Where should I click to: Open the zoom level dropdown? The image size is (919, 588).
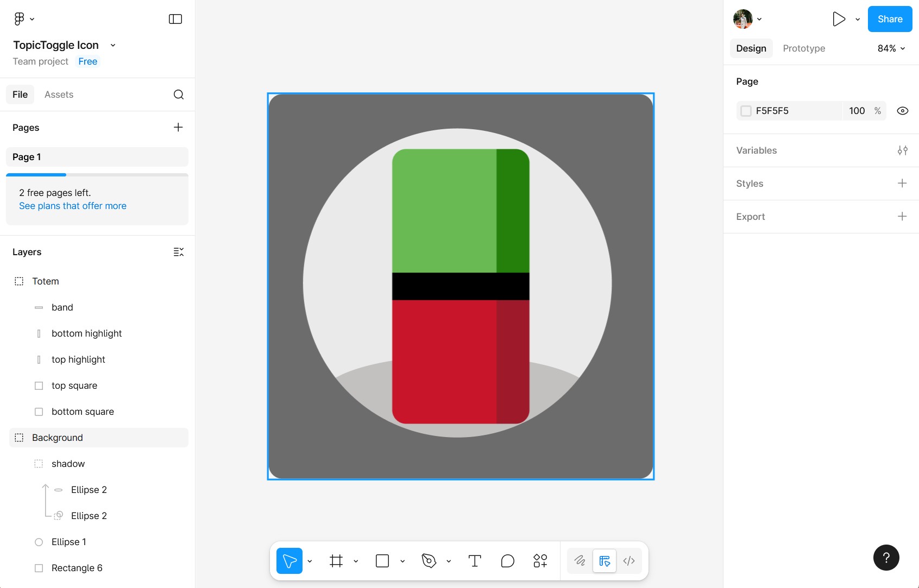coord(891,48)
